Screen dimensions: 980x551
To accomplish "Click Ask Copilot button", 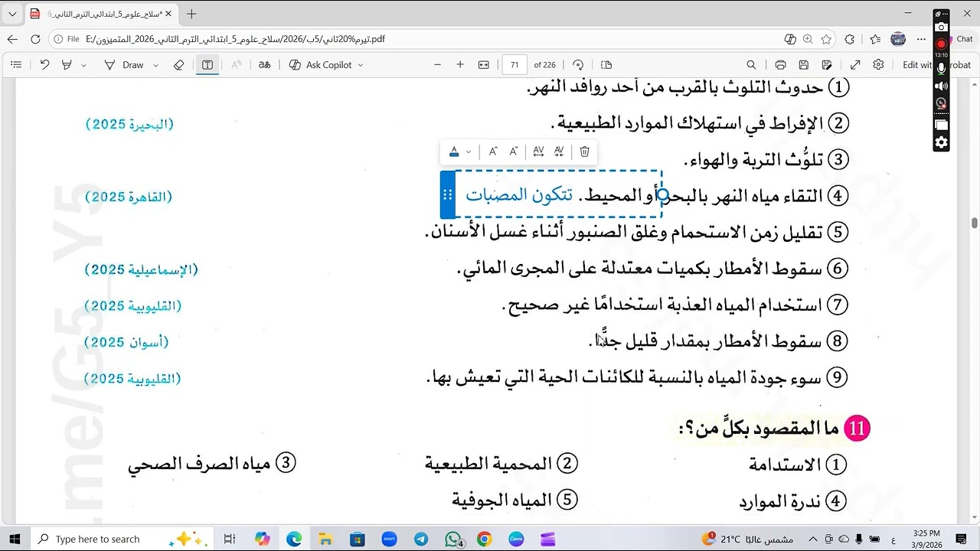I will [x=321, y=65].
